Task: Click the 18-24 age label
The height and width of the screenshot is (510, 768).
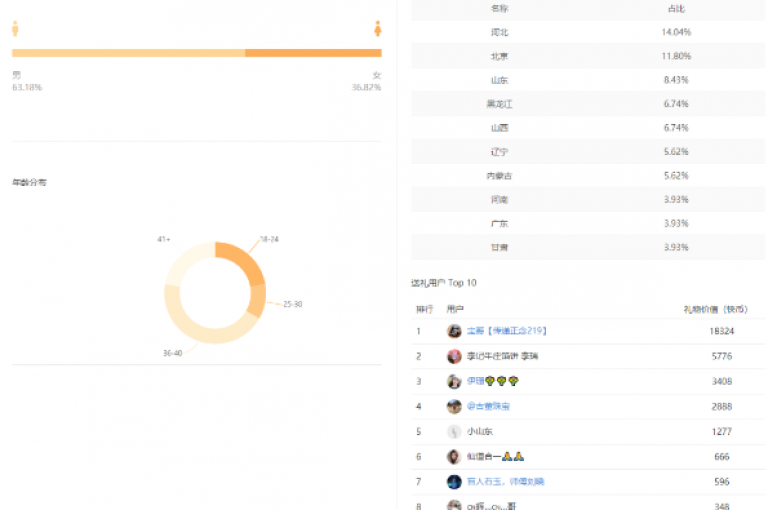Action: tap(269, 239)
